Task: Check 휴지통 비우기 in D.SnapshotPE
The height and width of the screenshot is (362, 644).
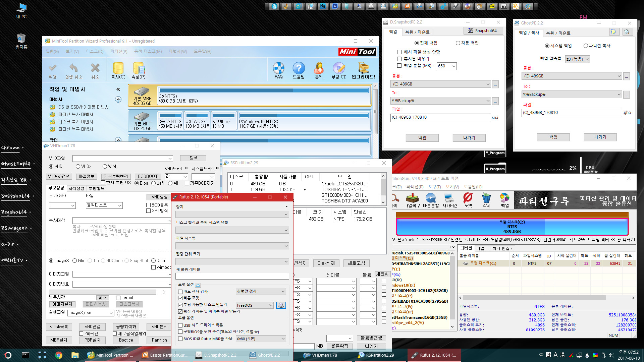Action: pyautogui.click(x=399, y=59)
